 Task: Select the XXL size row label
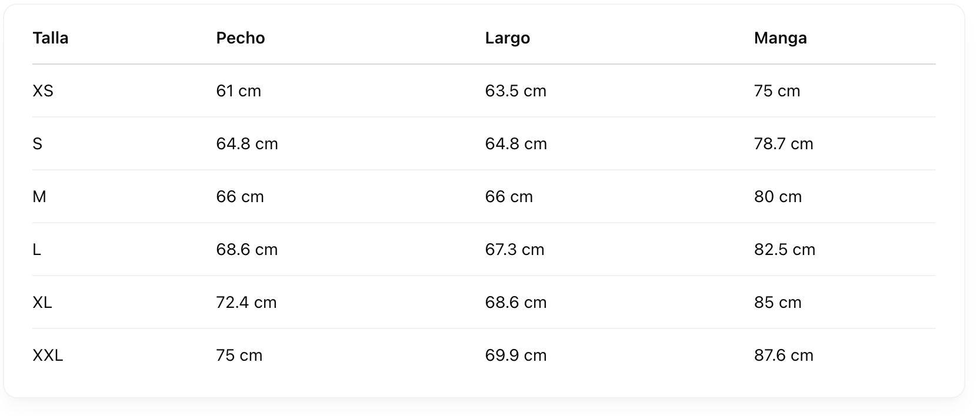coord(48,355)
